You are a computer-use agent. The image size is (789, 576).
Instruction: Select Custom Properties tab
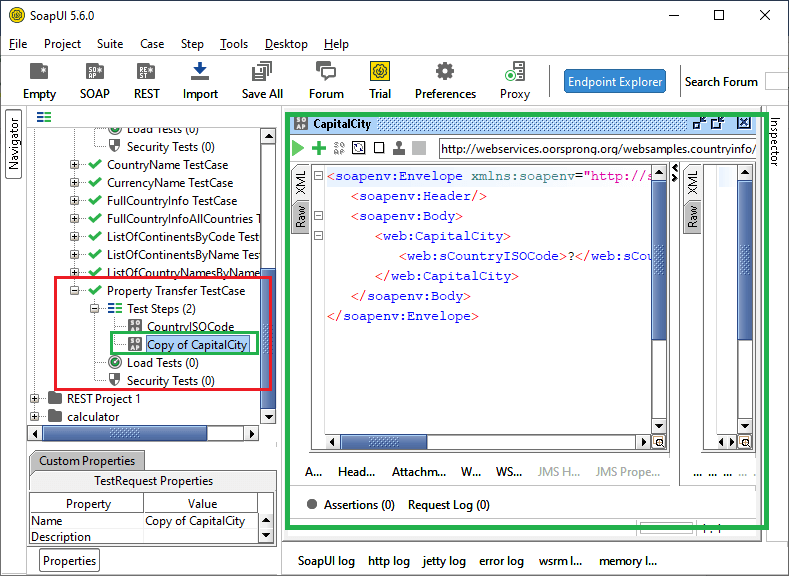tap(87, 461)
